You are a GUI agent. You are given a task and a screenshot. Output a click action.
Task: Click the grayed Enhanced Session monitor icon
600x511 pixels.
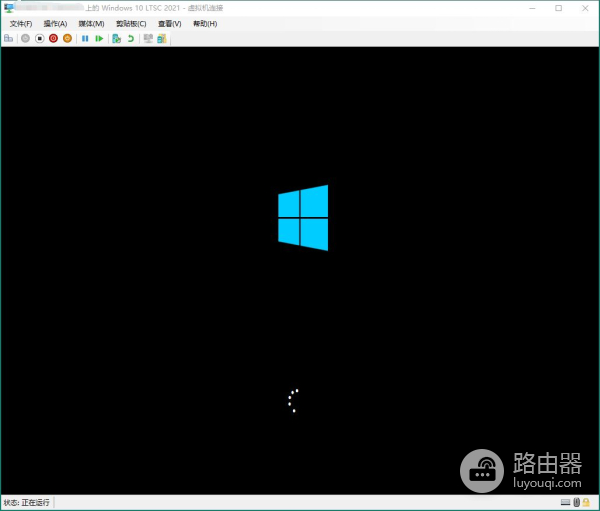click(x=148, y=38)
